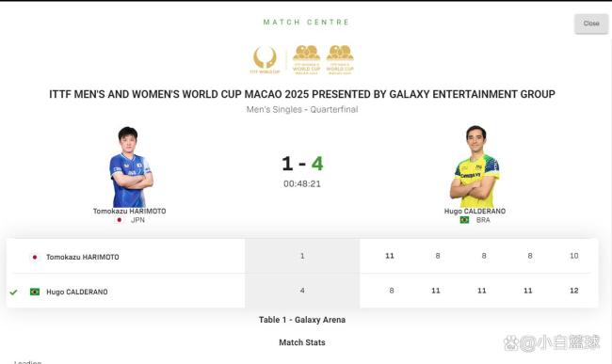This screenshot has width=612, height=364.
Task: Click the middle gold World Cup trophy logo
Action: 306,59
